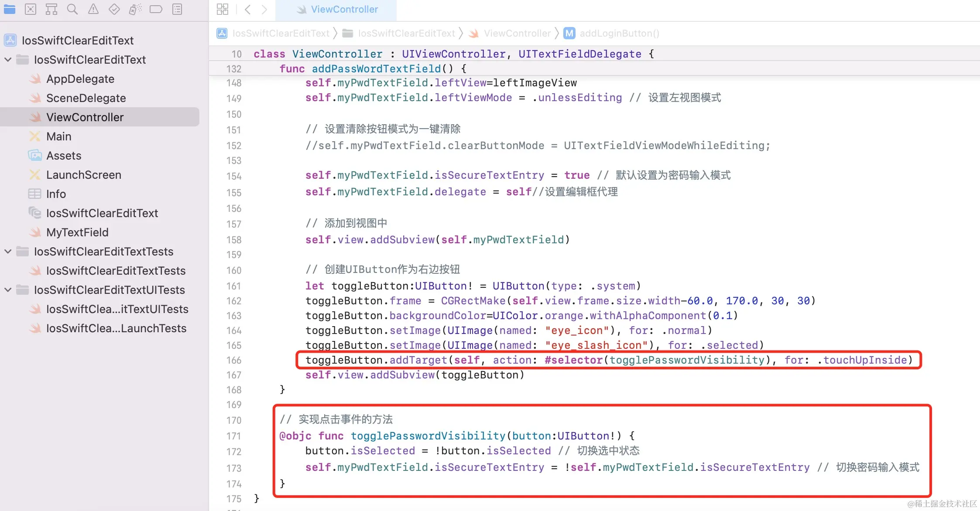Open the Test navigator diamond icon
This screenshot has height=511, width=980.
click(x=114, y=9)
